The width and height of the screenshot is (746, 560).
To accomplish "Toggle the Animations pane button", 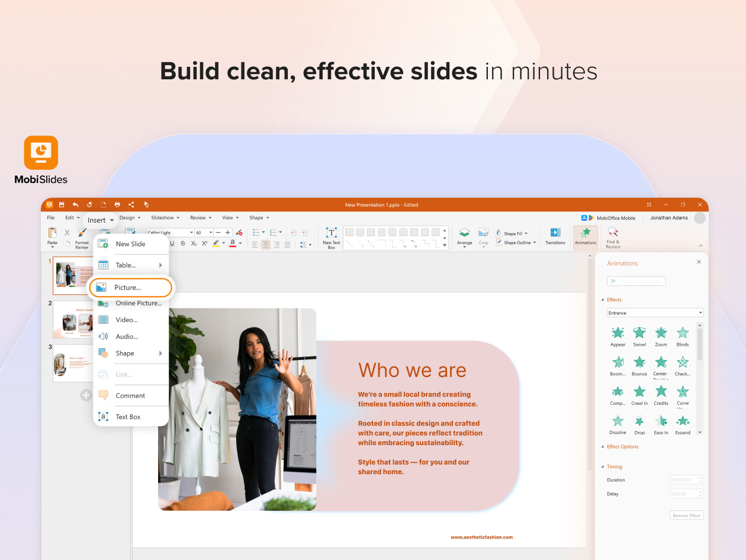I will [585, 236].
